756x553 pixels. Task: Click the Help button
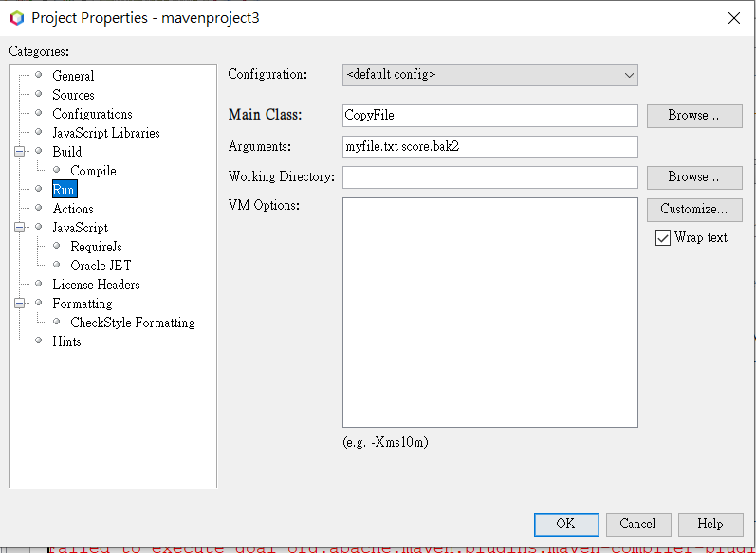pos(710,525)
